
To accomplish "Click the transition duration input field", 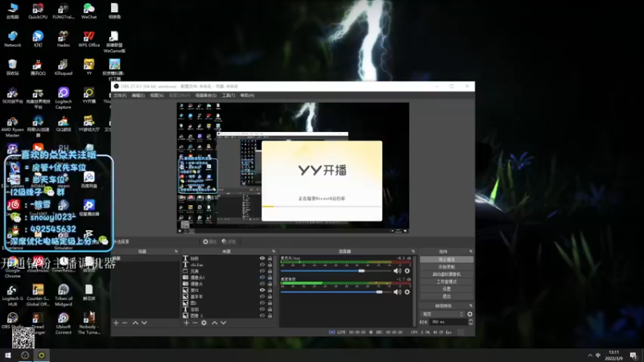I will pos(448,323).
